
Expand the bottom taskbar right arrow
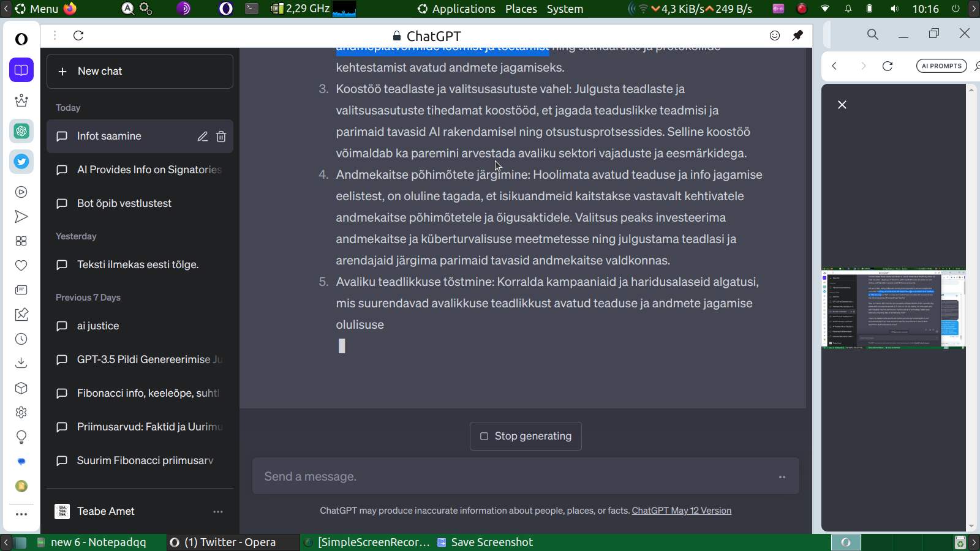[974, 542]
